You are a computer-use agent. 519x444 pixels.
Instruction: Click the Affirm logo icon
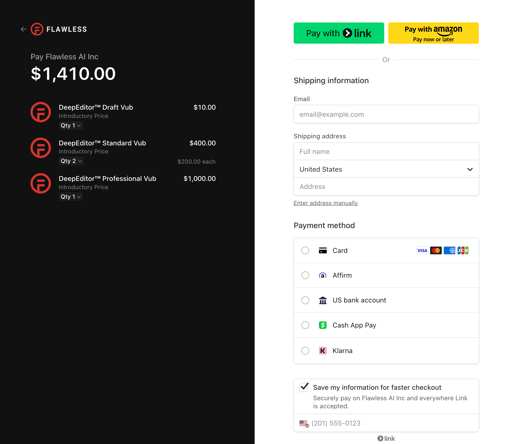click(323, 275)
